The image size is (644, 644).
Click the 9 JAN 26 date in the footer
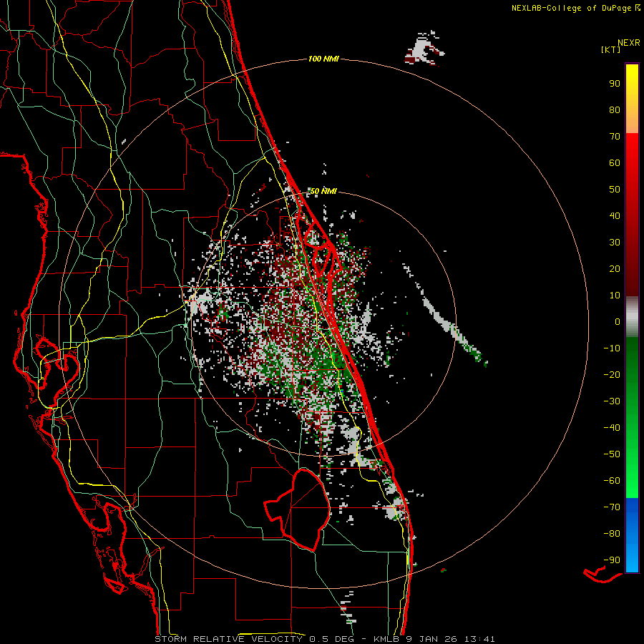(431, 639)
